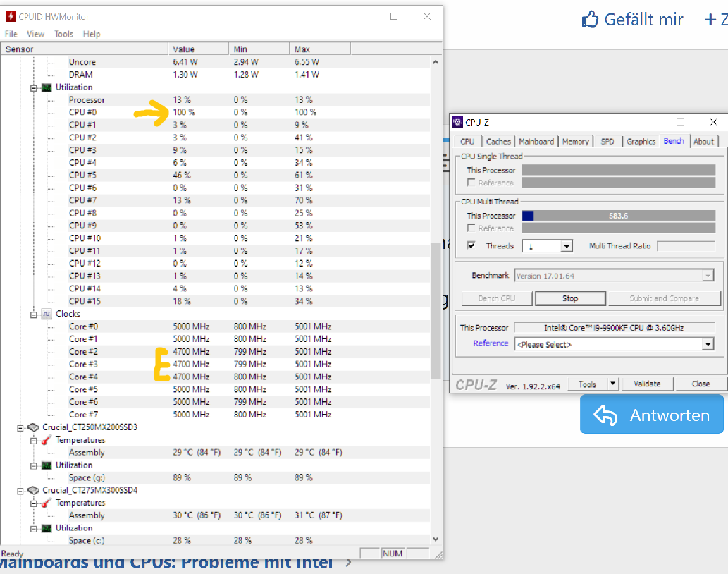
Task: Click scroll-down arrow of HWMonitor list
Action: (x=436, y=539)
